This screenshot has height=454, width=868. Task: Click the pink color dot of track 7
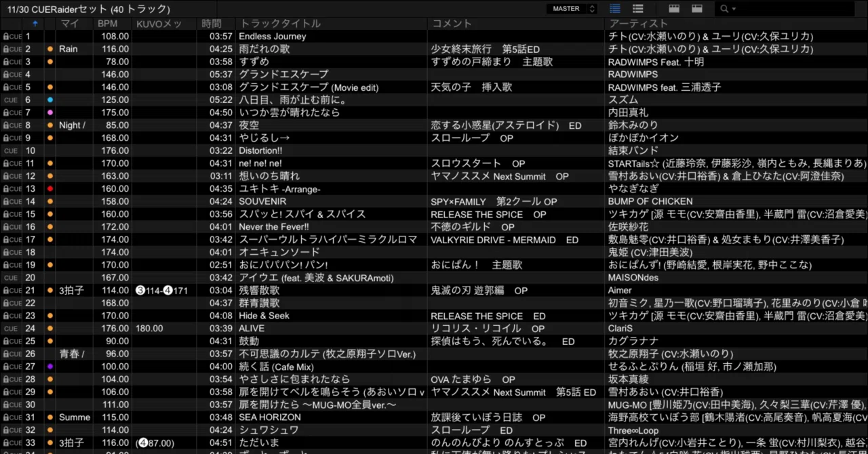point(50,112)
